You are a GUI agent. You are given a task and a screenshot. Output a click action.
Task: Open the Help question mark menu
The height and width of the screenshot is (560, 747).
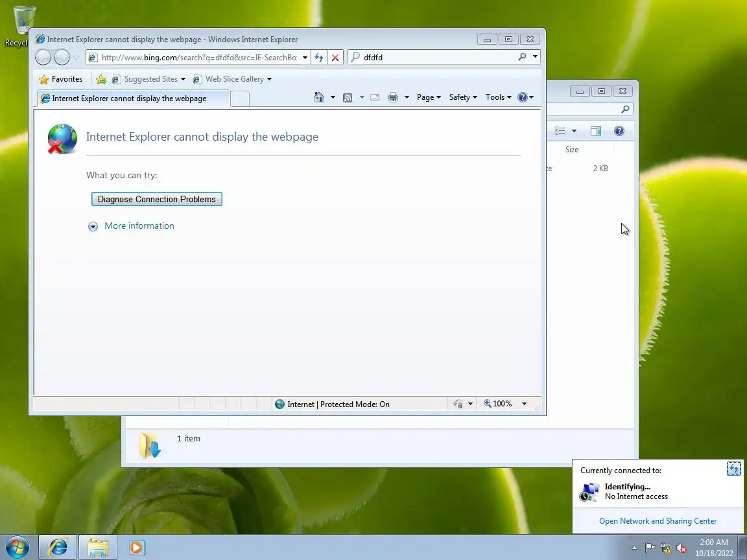(x=525, y=97)
